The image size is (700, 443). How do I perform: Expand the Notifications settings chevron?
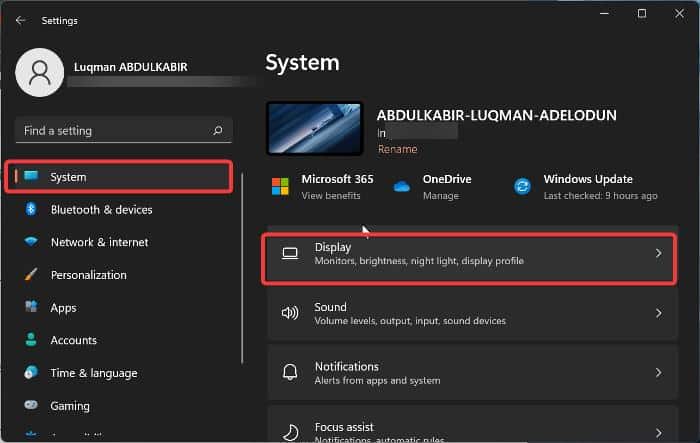[658, 372]
